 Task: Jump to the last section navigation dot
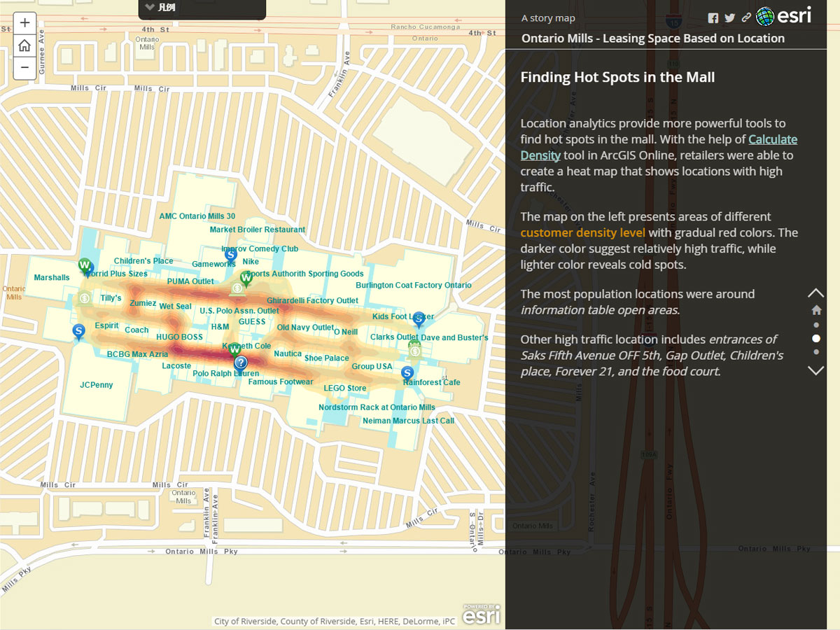(x=816, y=351)
